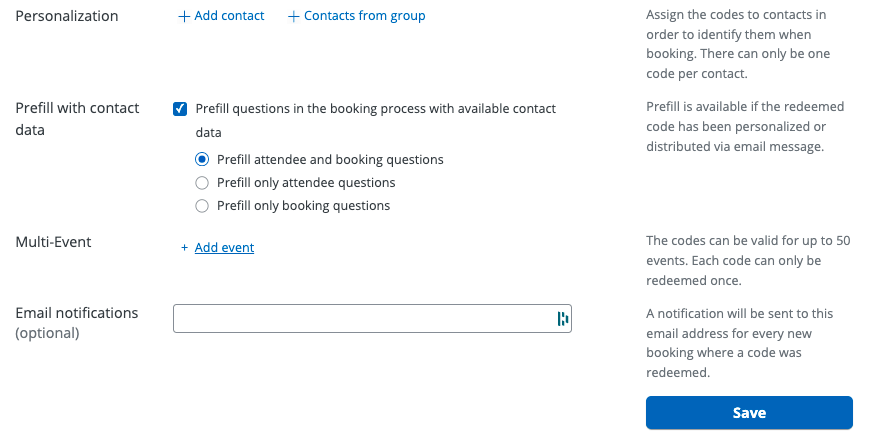The image size is (873, 439).
Task: Focus the Email notifications input field
Action: (362, 319)
